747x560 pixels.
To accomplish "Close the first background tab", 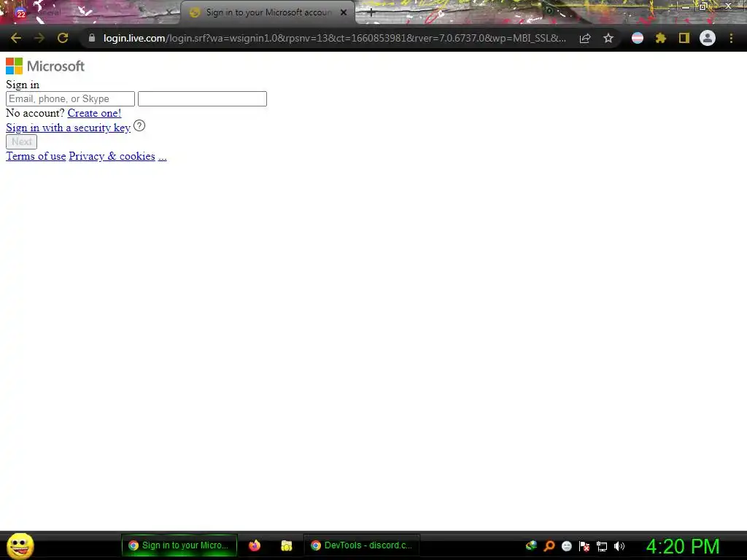I will (169, 13).
